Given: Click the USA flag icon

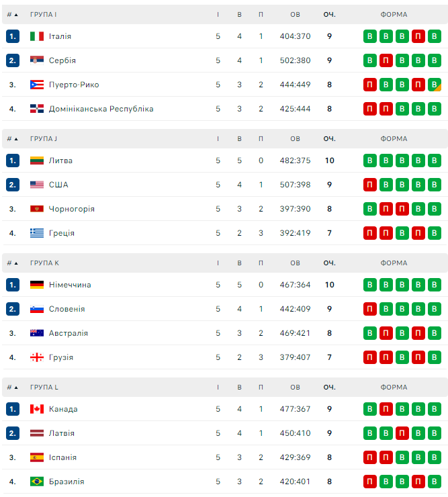Looking at the screenshot, I should 37,185.
